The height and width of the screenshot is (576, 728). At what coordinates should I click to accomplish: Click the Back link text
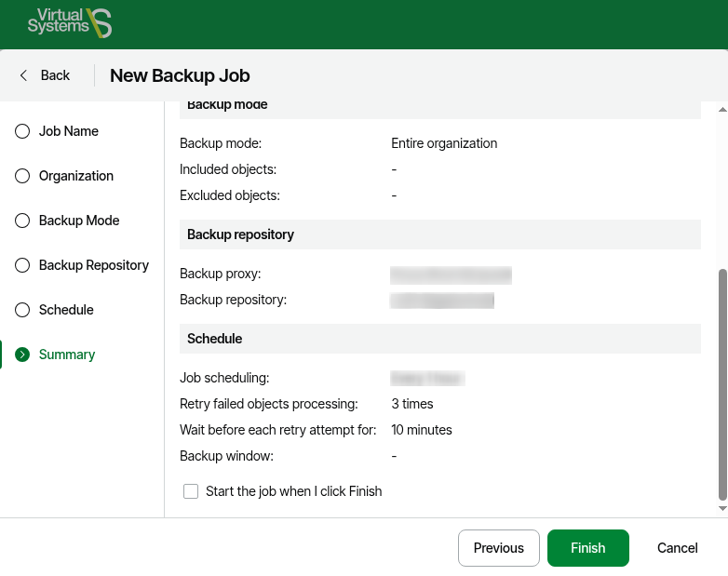tap(55, 75)
